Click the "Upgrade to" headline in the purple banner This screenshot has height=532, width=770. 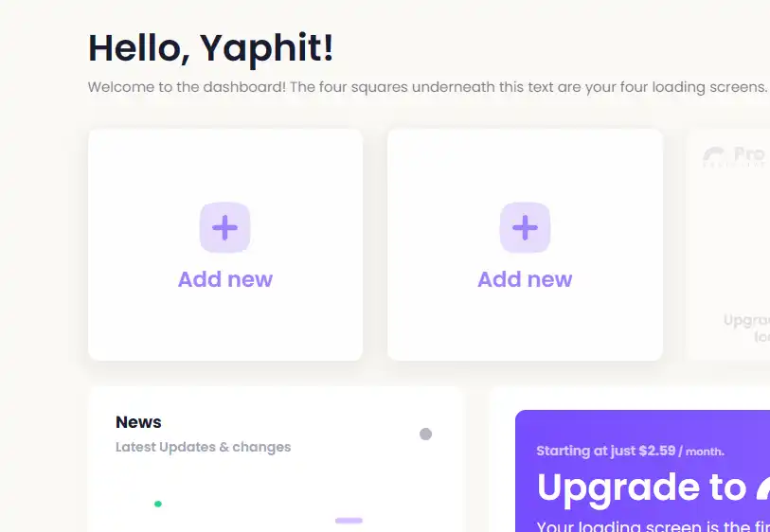(641, 488)
